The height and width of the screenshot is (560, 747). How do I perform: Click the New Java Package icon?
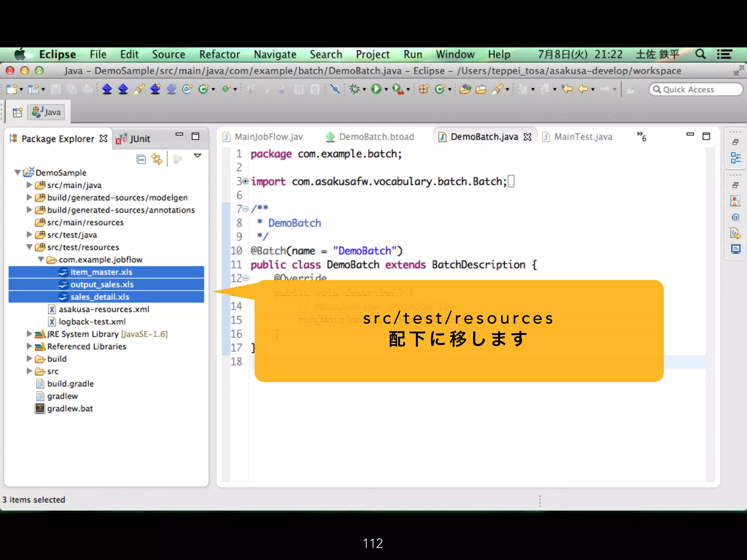point(423,89)
